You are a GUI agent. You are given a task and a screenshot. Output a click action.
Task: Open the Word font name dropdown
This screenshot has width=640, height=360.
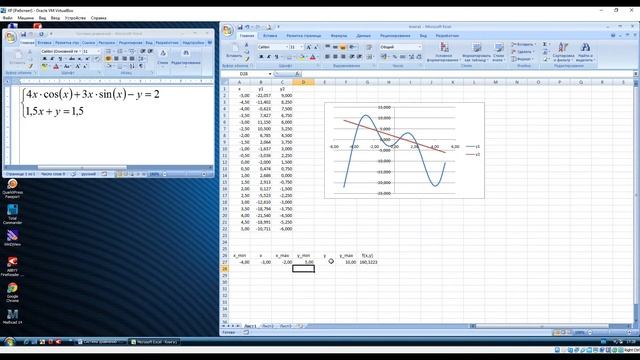[80, 51]
